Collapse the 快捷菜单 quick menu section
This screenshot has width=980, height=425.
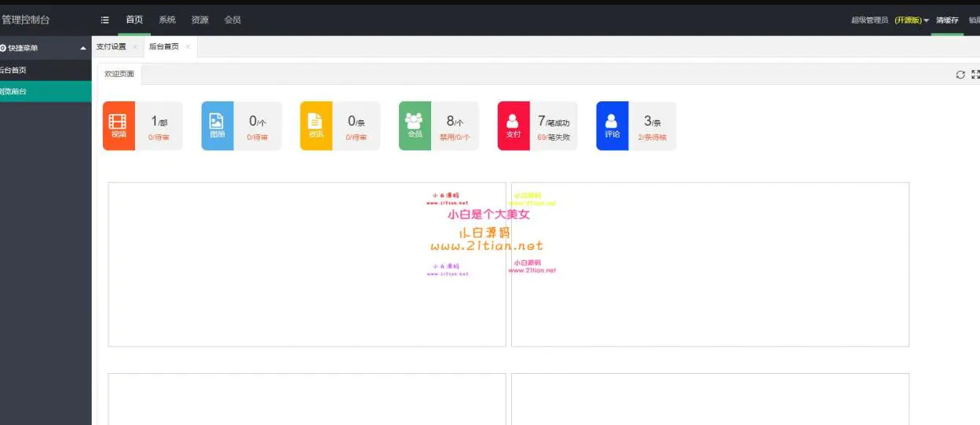(83, 49)
